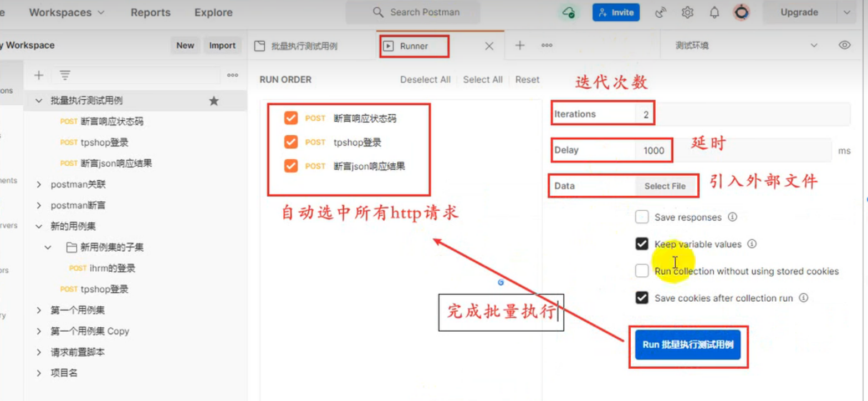The image size is (868, 401).
Task: Expand the postman关联 collection
Action: click(39, 184)
